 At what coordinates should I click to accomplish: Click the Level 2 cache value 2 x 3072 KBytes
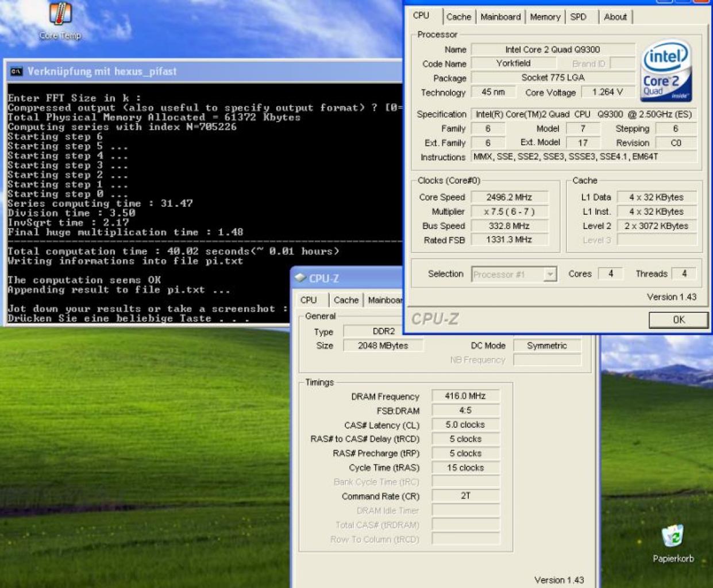tap(656, 226)
